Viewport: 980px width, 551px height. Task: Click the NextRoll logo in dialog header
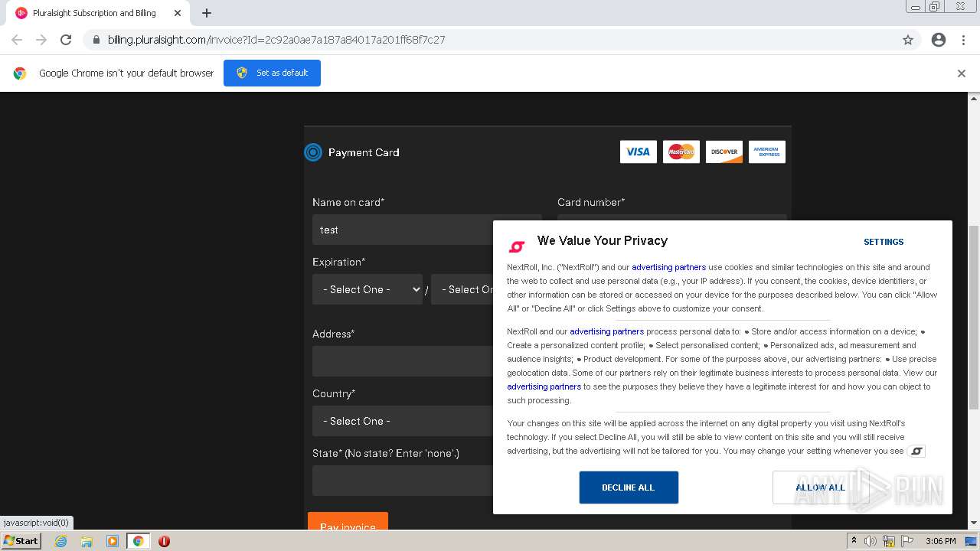(517, 246)
